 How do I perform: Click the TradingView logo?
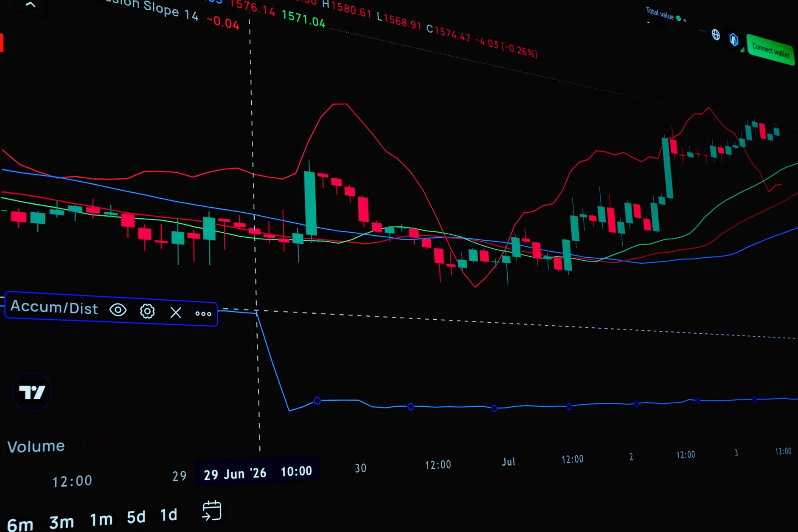pyautogui.click(x=32, y=392)
